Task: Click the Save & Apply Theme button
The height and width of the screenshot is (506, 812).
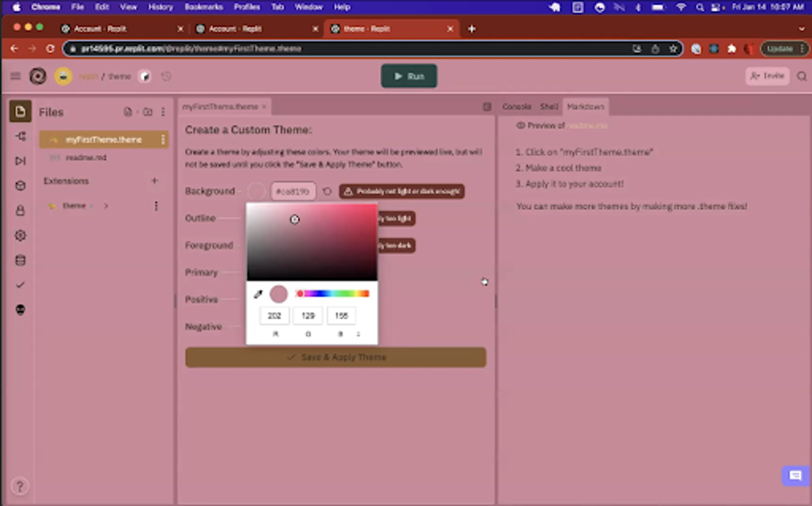Action: (x=336, y=357)
